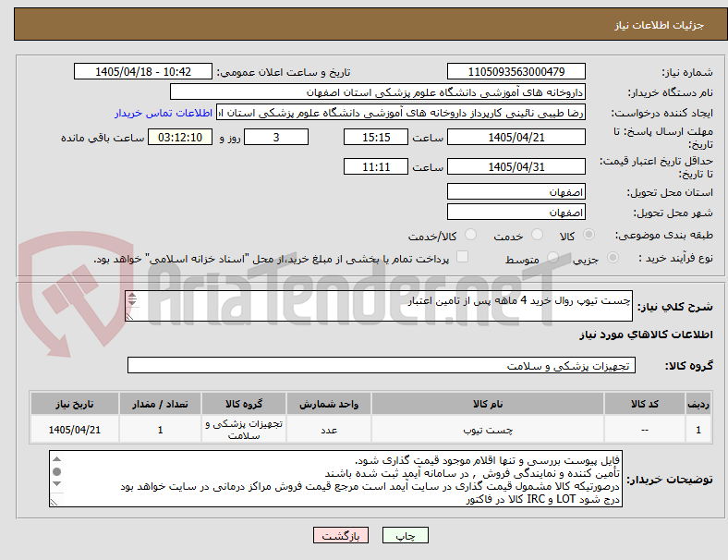
Task: Click the response deadline time 15:15 field
Action: click(376, 137)
